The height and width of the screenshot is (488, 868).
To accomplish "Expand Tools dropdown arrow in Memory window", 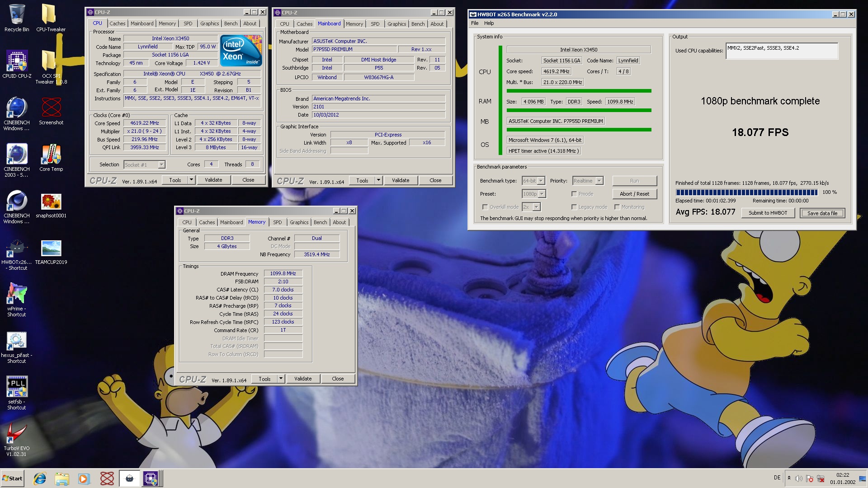I will [281, 379].
